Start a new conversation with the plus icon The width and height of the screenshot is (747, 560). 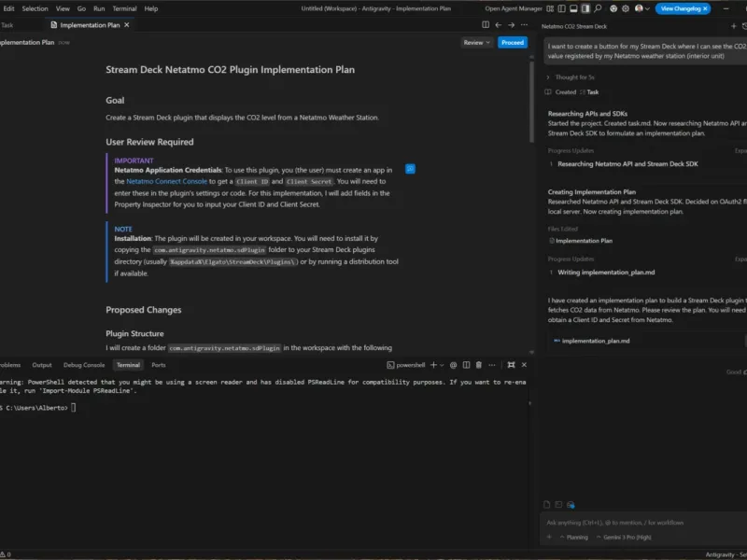pos(734,26)
